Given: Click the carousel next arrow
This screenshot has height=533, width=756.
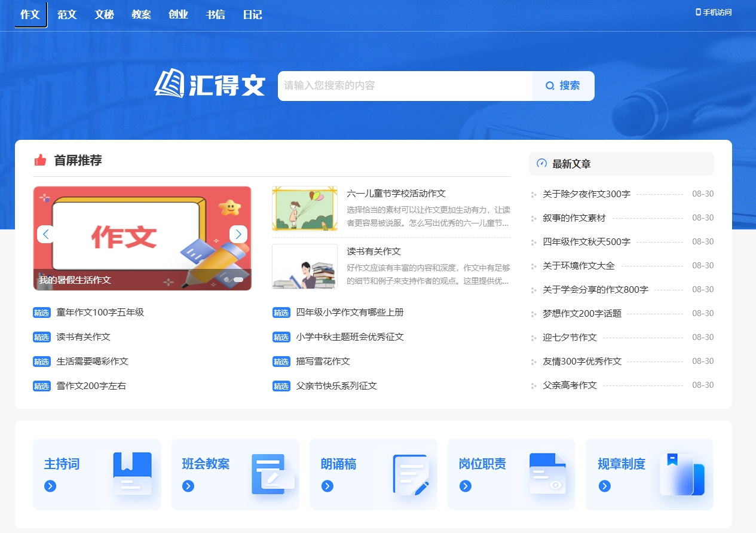Looking at the screenshot, I should [238, 234].
